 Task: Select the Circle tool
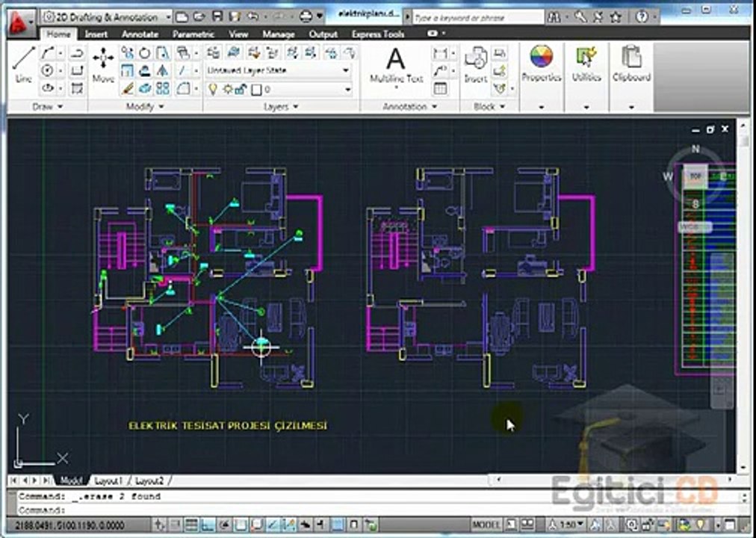pyautogui.click(x=48, y=70)
